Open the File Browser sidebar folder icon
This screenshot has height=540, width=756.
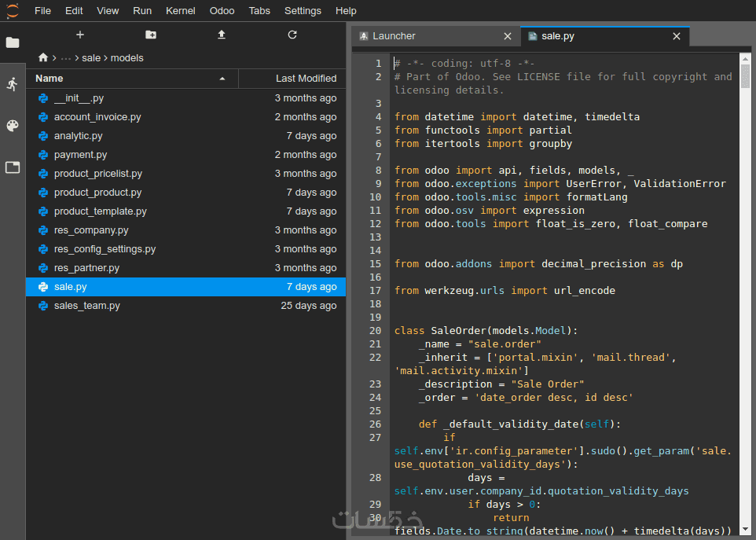click(x=13, y=42)
